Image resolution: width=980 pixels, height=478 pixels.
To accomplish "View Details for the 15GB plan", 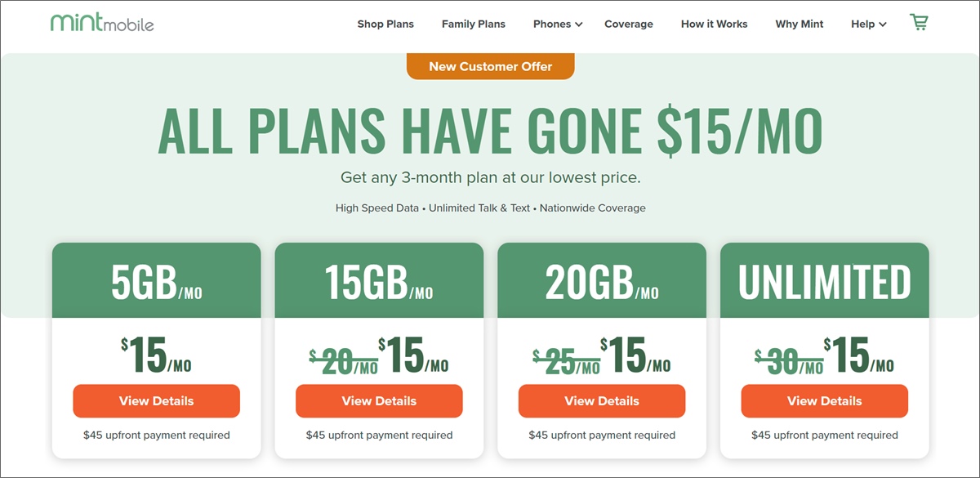I will point(379,401).
